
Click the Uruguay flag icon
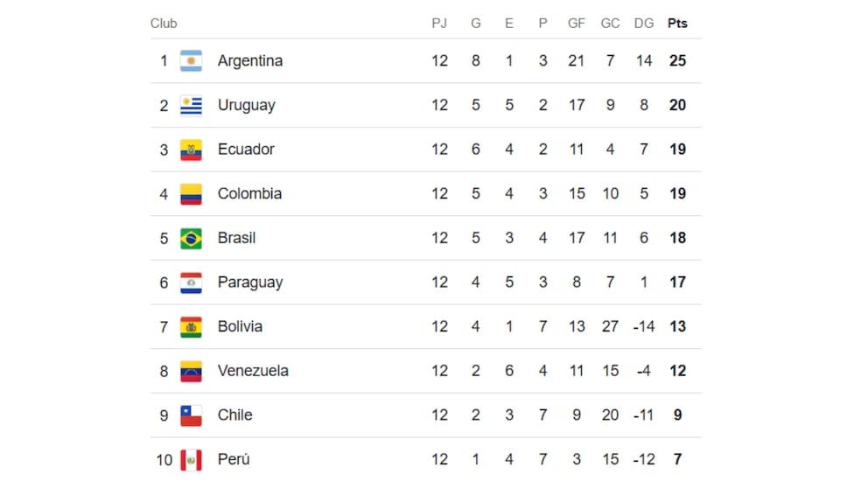pos(191,106)
